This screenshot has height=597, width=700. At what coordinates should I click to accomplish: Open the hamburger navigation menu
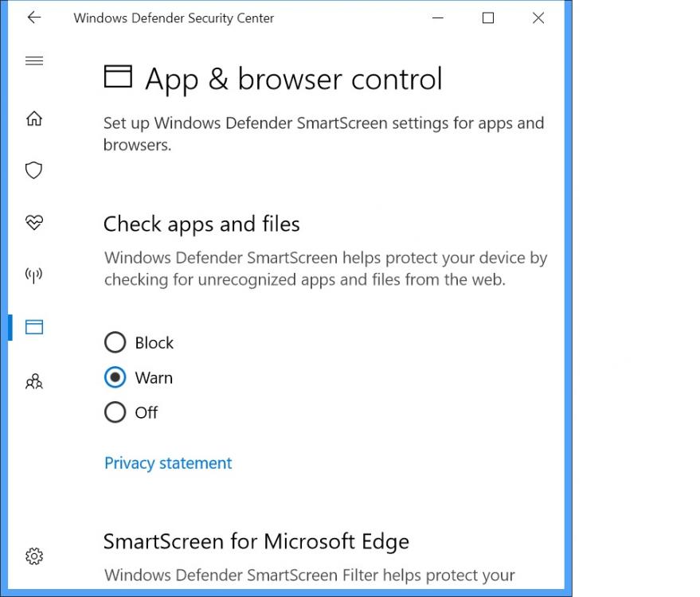[34, 60]
